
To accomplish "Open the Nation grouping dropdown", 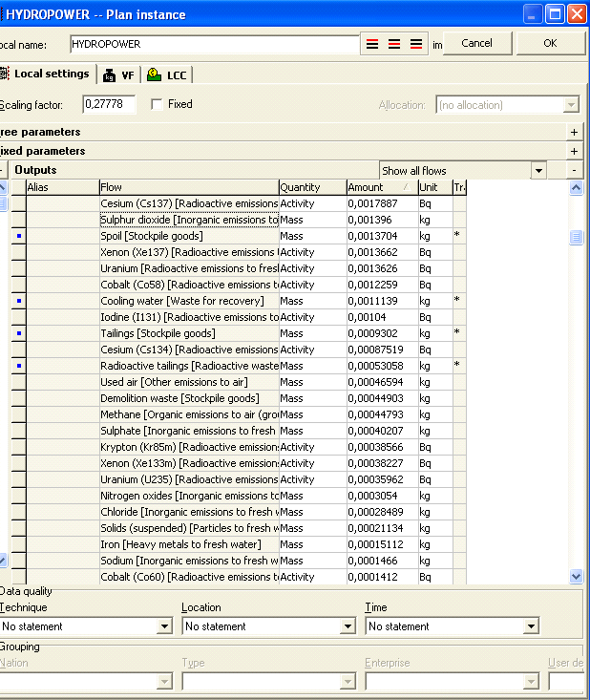I will pyautogui.click(x=164, y=682).
